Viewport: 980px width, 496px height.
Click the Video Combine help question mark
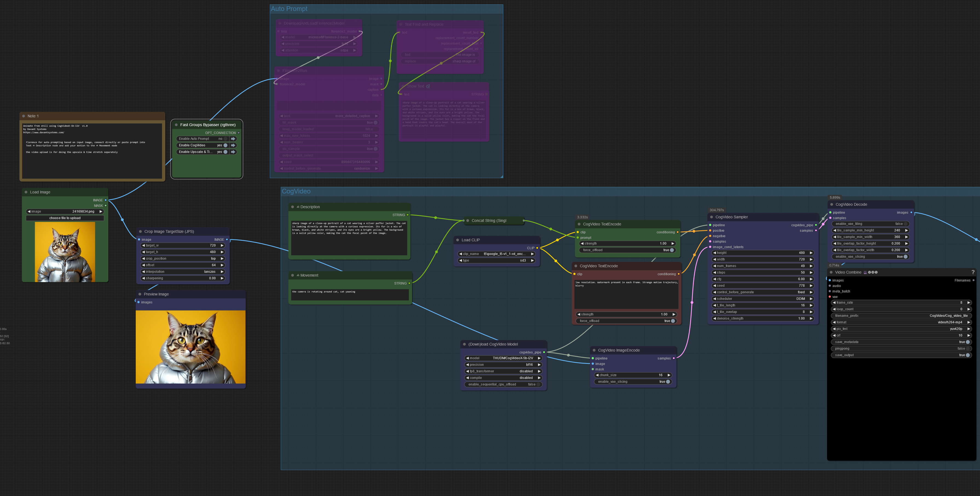point(973,272)
